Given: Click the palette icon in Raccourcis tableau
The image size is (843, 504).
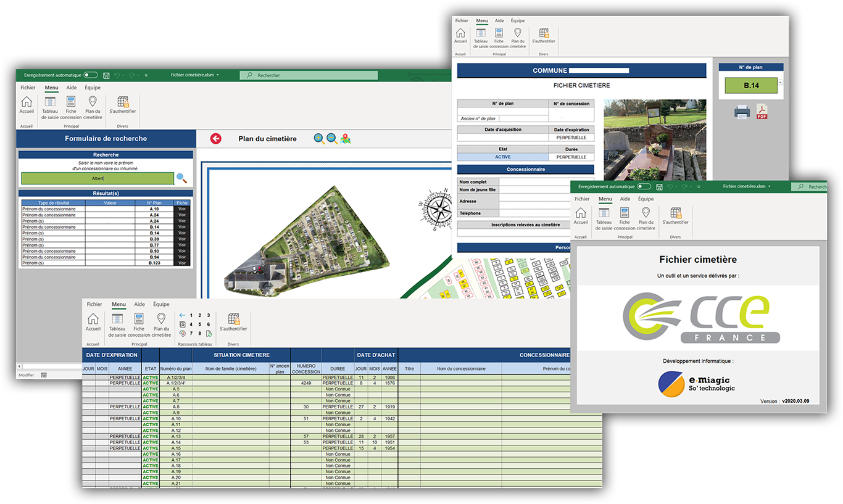Looking at the screenshot, I should tap(182, 334).
